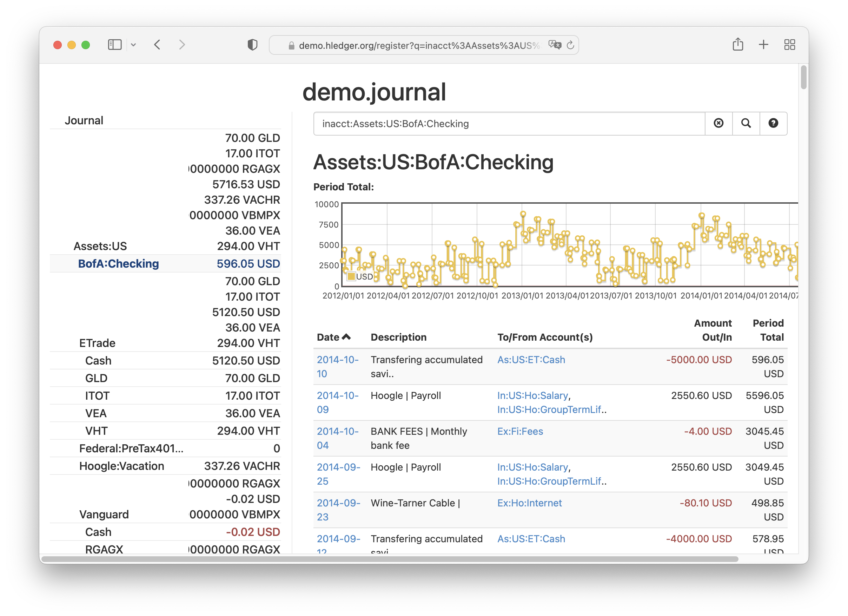Open a new tab with plus icon

(x=763, y=45)
